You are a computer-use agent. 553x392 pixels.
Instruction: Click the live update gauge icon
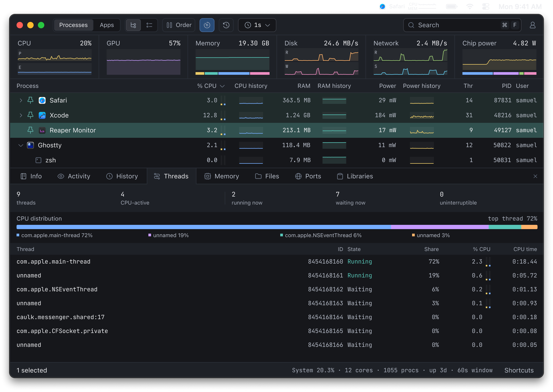click(x=207, y=25)
